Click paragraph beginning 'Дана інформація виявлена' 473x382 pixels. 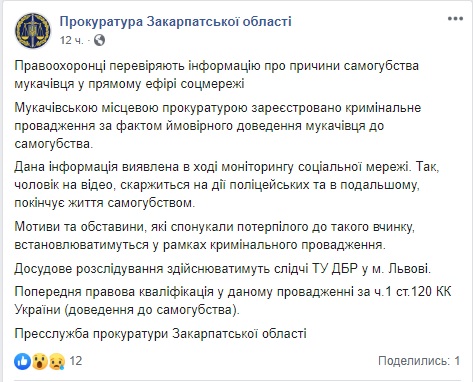(x=227, y=184)
